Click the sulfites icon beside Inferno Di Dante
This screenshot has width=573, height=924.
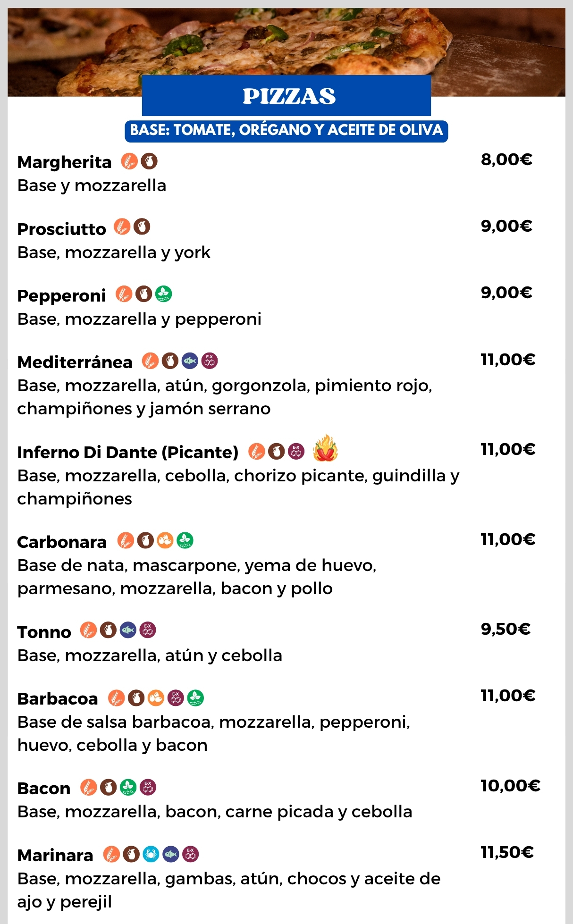click(x=296, y=451)
